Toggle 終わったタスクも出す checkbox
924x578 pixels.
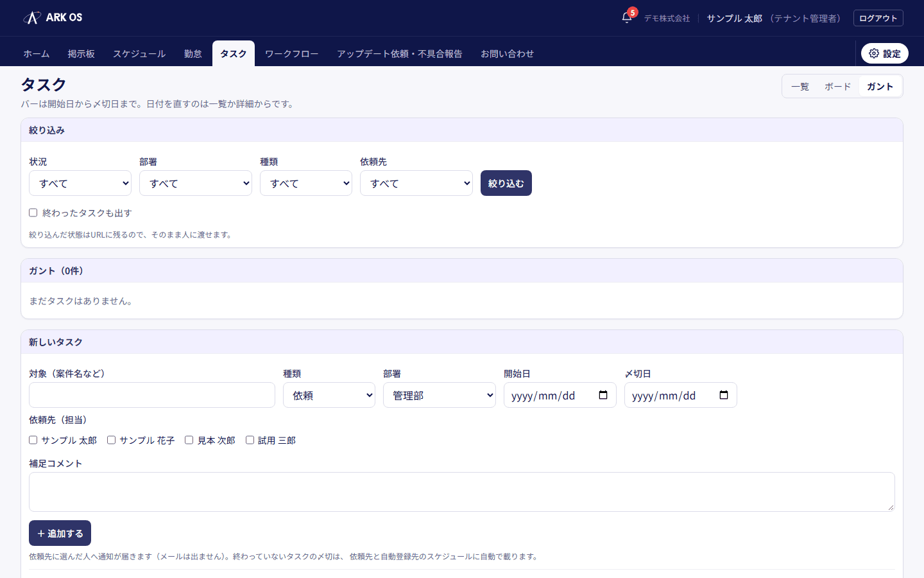(33, 213)
